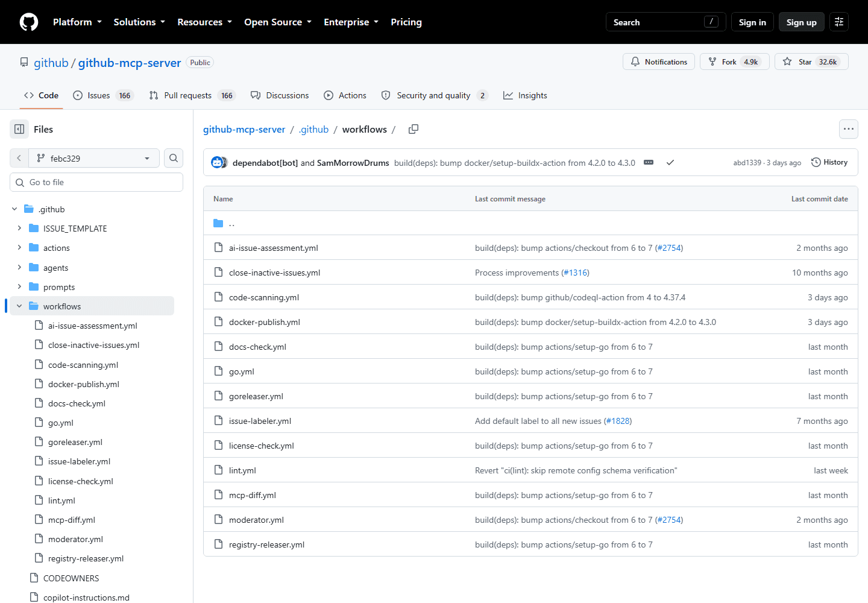Open the Resources menu
The width and height of the screenshot is (868, 603).
(204, 22)
